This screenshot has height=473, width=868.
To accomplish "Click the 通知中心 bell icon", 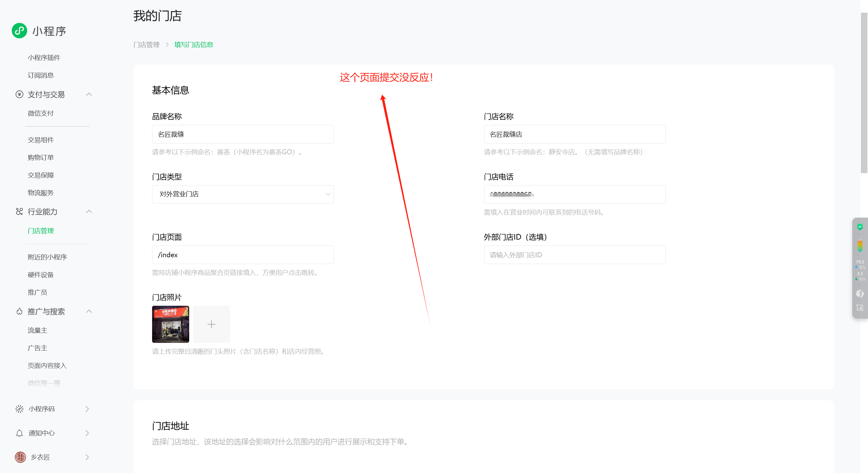I will point(19,433).
